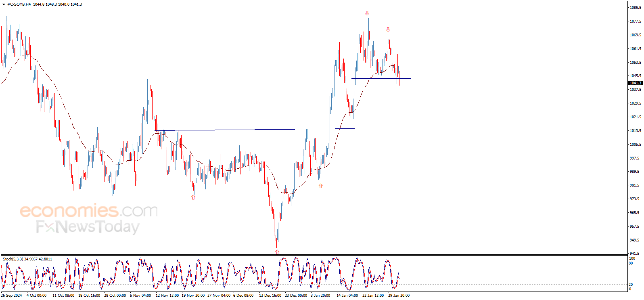The image size is (644, 300).
Task: Click the 949.5 price axis label
Action: (x=635, y=240)
